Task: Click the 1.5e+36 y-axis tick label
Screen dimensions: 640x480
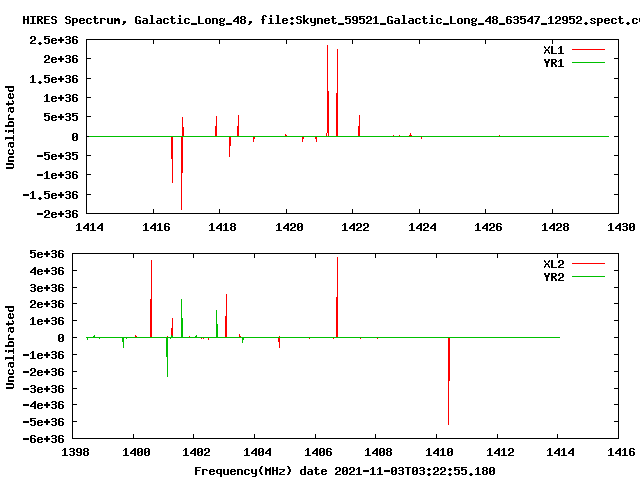Action: tap(53, 79)
